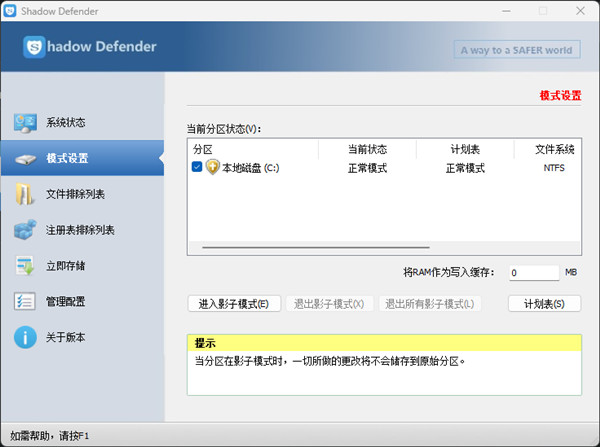Viewport: 600px width, 447px height.
Task: Click the 计划表 column header
Action: [x=465, y=149]
